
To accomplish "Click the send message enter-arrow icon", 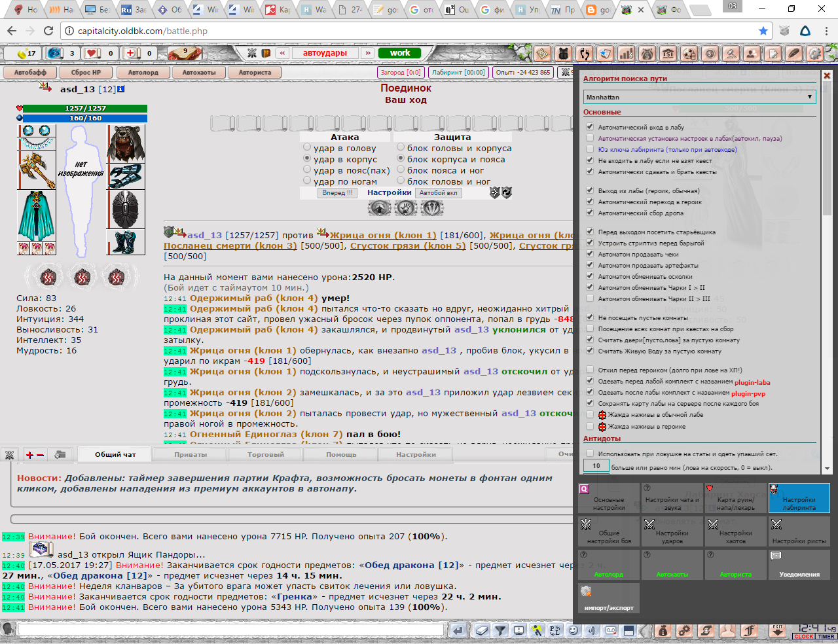I will point(459,630).
